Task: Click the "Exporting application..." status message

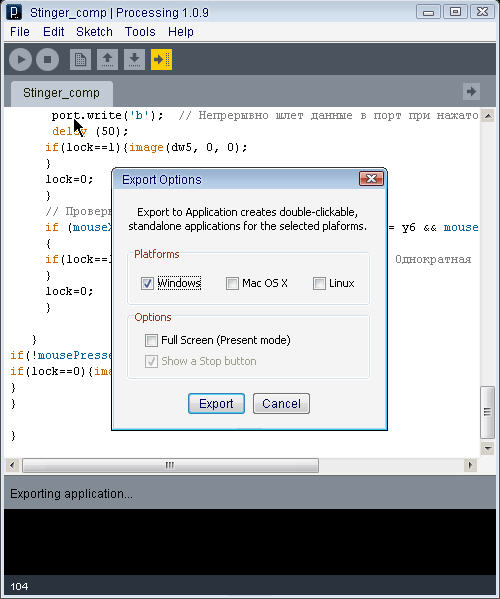Action: pyautogui.click(x=71, y=494)
